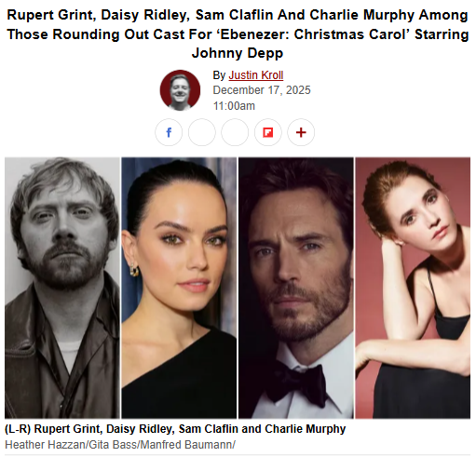Click the (L-R) photo caption text

[x=175, y=429]
